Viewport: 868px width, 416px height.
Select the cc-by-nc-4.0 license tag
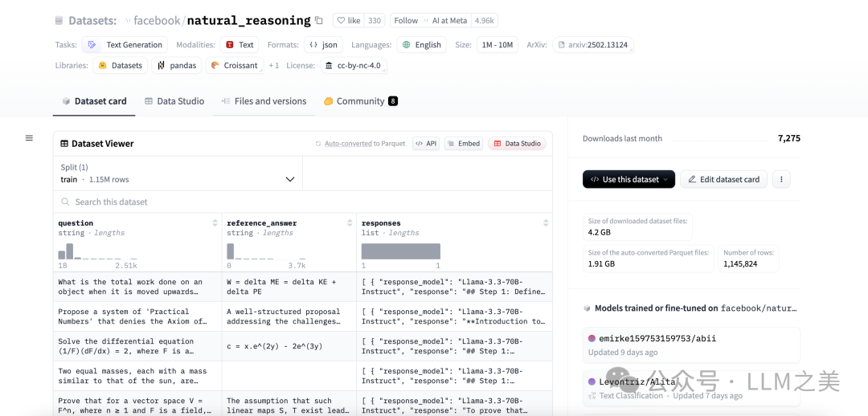pyautogui.click(x=353, y=65)
